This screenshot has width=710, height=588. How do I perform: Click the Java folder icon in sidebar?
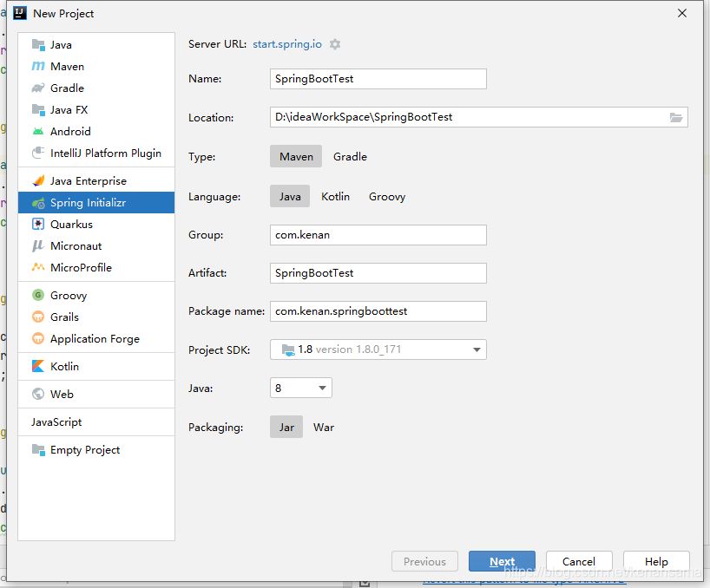(x=38, y=45)
